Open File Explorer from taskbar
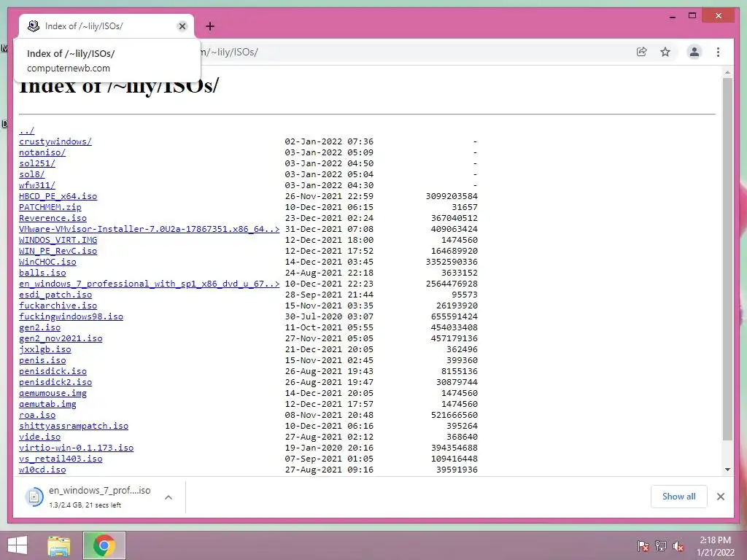The image size is (747, 560). (x=59, y=545)
